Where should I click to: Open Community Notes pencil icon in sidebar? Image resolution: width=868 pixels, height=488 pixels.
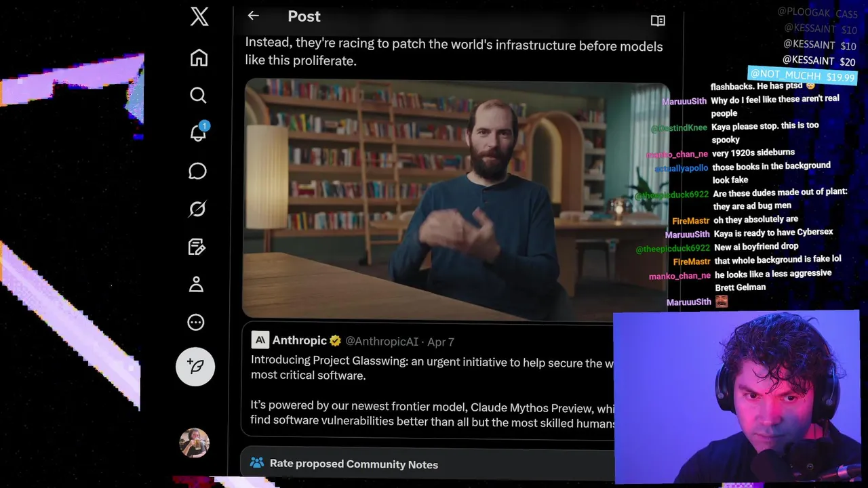[x=197, y=247]
